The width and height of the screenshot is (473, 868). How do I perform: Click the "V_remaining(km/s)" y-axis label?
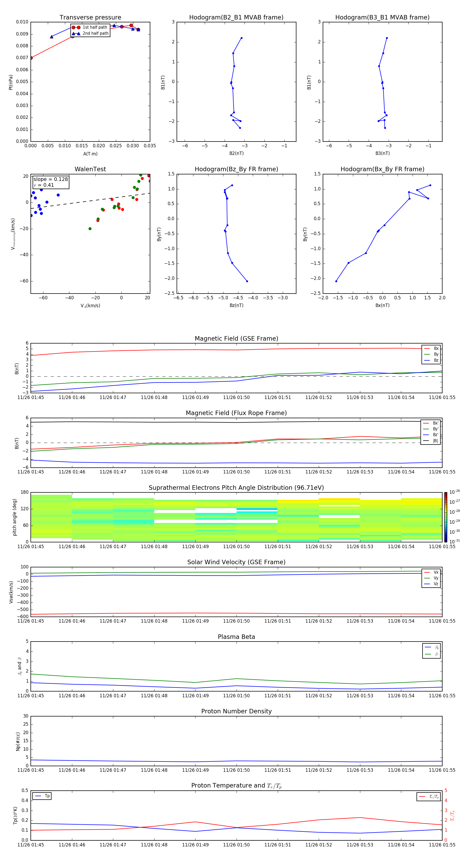tap(13, 234)
